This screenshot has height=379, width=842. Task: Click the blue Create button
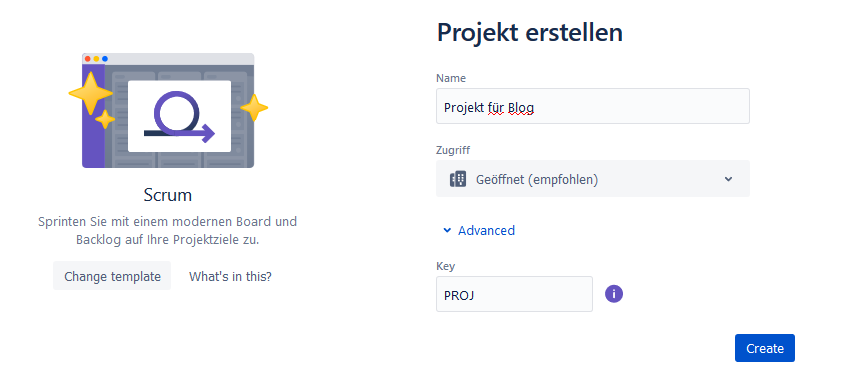tap(765, 348)
